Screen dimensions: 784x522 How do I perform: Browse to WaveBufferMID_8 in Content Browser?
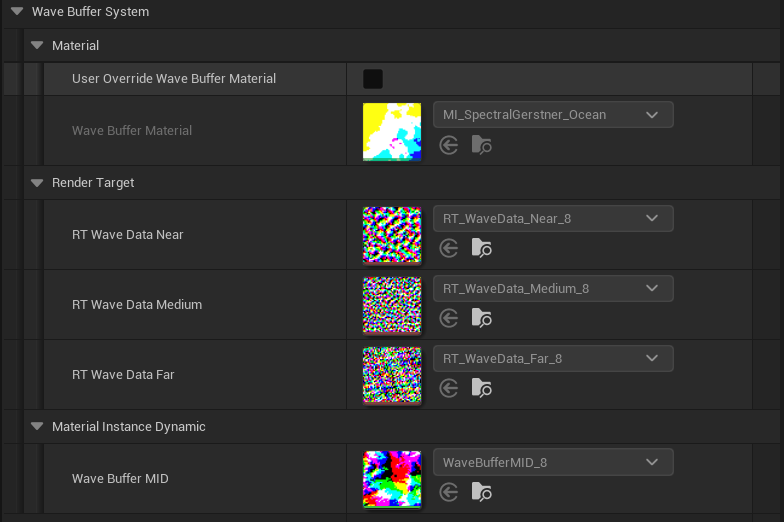point(481,492)
